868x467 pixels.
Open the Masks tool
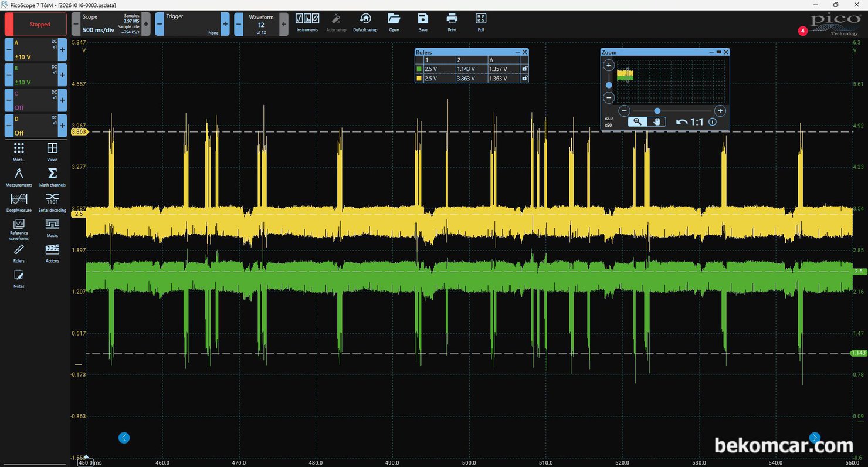click(x=52, y=228)
